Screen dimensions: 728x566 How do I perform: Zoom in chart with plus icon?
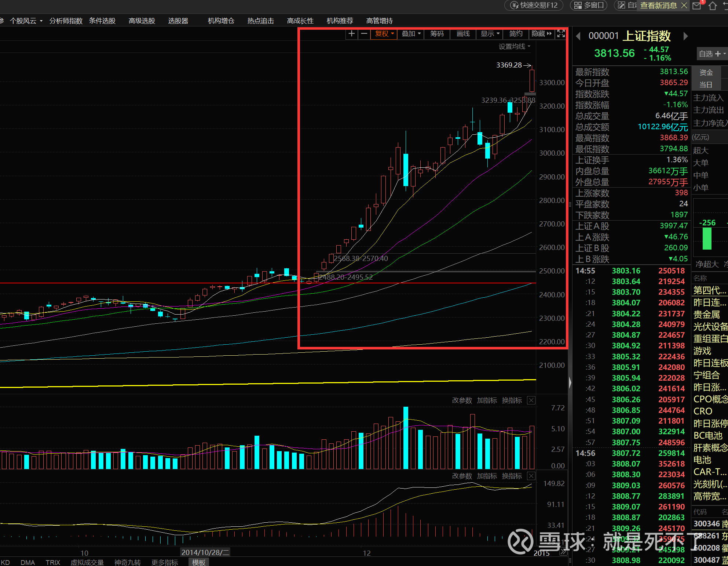click(x=351, y=34)
